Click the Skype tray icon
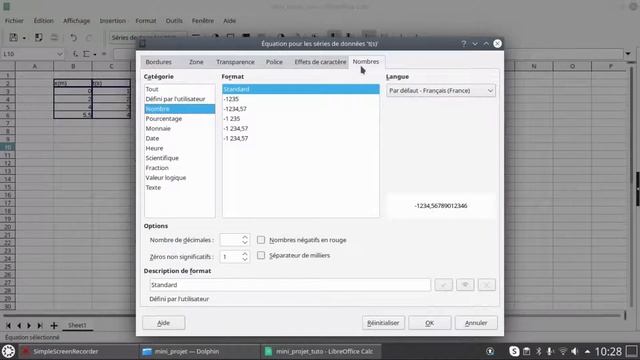 pyautogui.click(x=514, y=351)
